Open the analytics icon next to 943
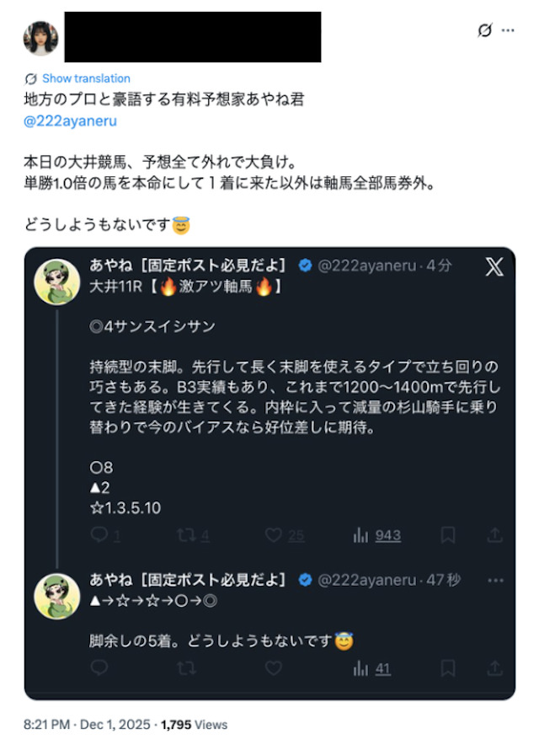539x756 pixels. click(360, 535)
